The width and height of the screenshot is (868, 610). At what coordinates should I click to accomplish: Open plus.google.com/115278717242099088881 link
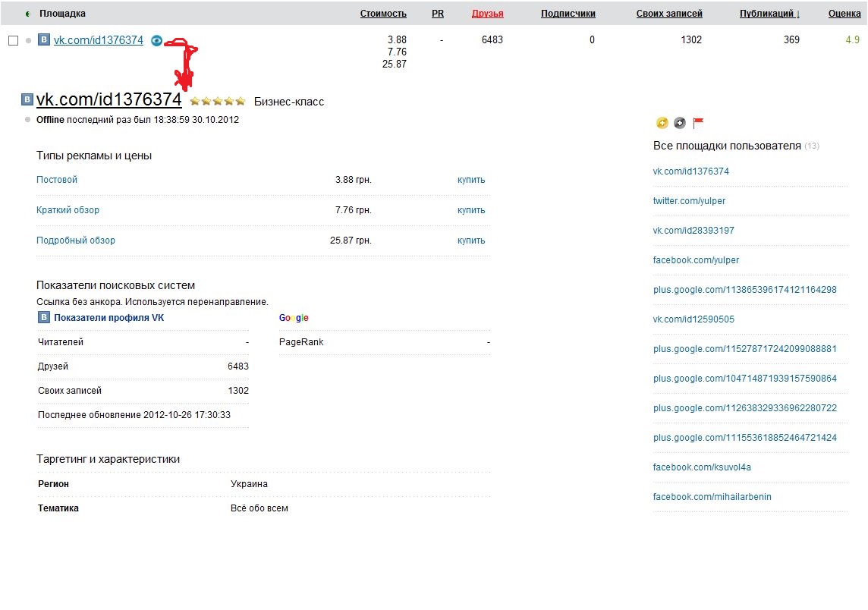pos(744,349)
